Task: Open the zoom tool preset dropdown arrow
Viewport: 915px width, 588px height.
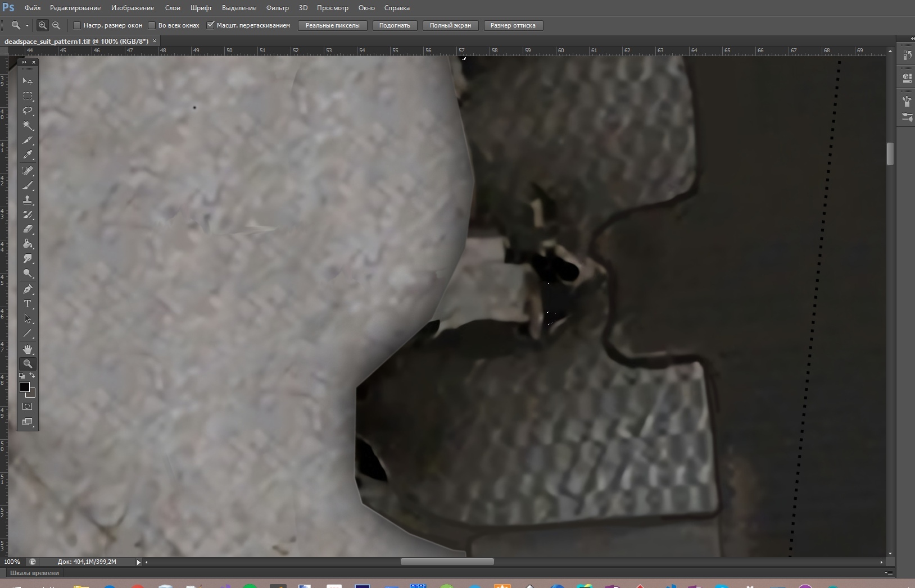Action: click(27, 26)
